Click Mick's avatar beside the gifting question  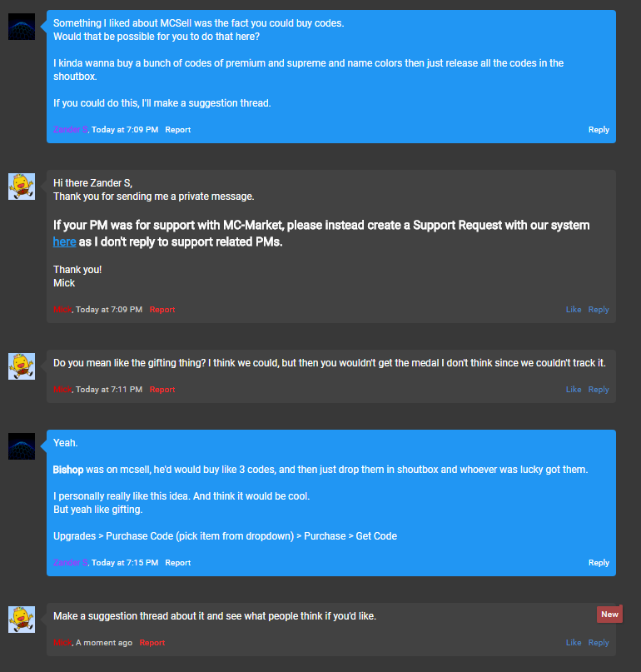[x=22, y=366]
